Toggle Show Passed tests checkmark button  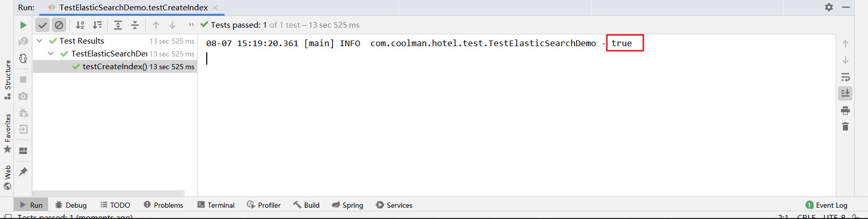pos(43,25)
